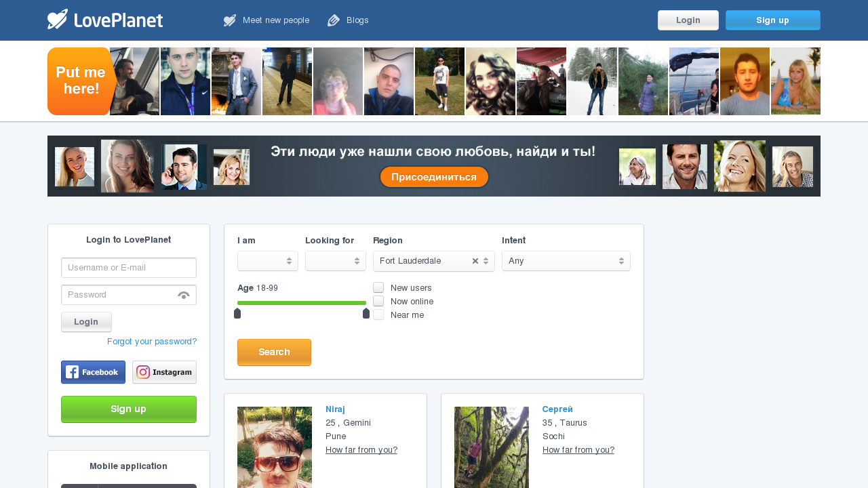Enable the New users checkbox
Screen dimensions: 868x488
(x=378, y=287)
